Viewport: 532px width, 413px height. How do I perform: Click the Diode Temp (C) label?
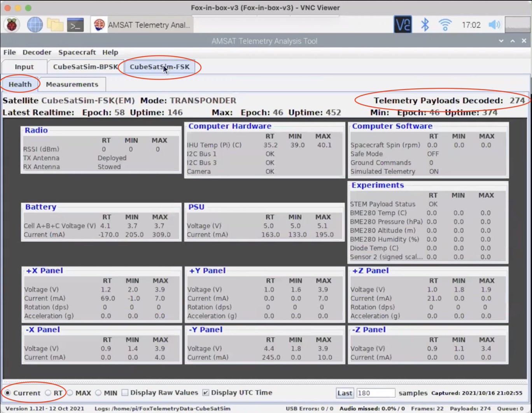[x=374, y=248]
